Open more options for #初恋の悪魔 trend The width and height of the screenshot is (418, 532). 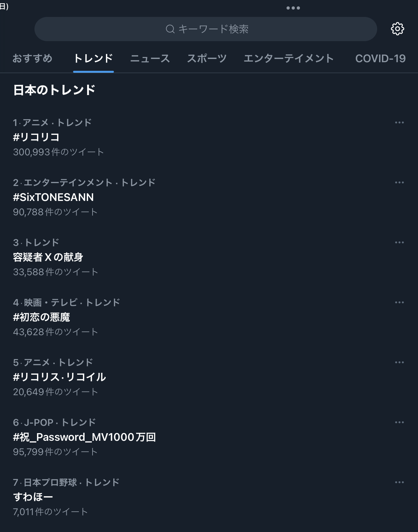399,302
